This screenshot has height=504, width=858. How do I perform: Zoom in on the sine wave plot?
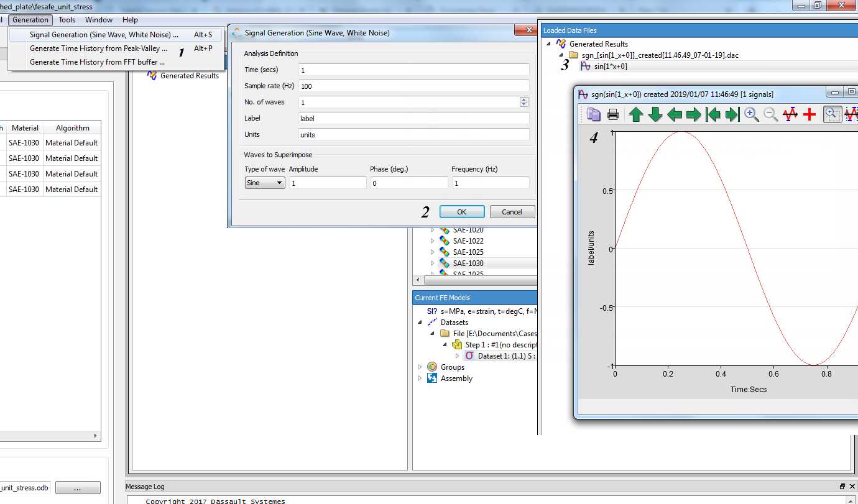(751, 114)
